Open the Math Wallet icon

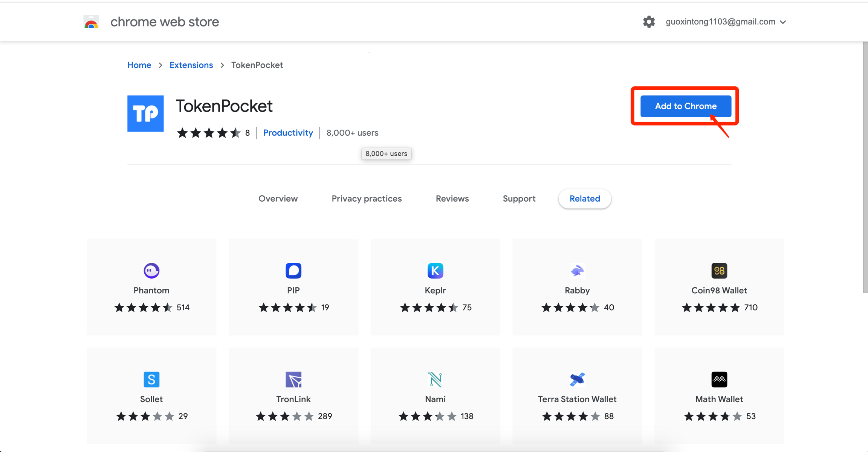pos(719,379)
